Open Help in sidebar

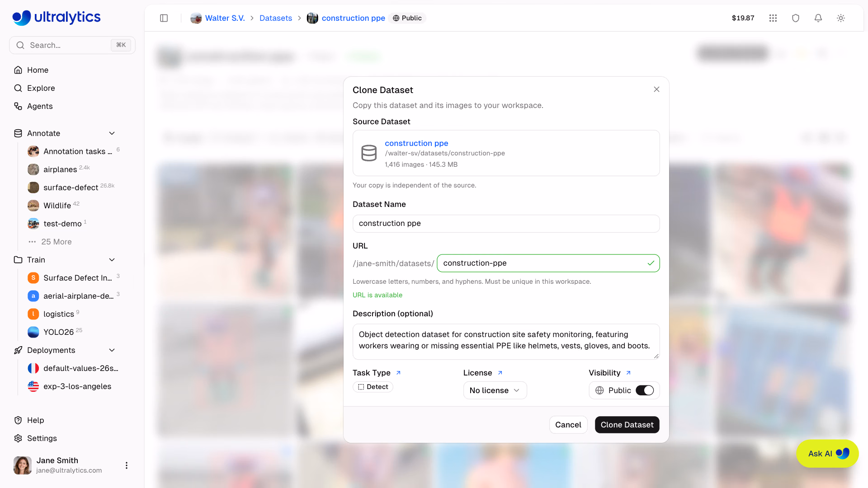coord(35,420)
